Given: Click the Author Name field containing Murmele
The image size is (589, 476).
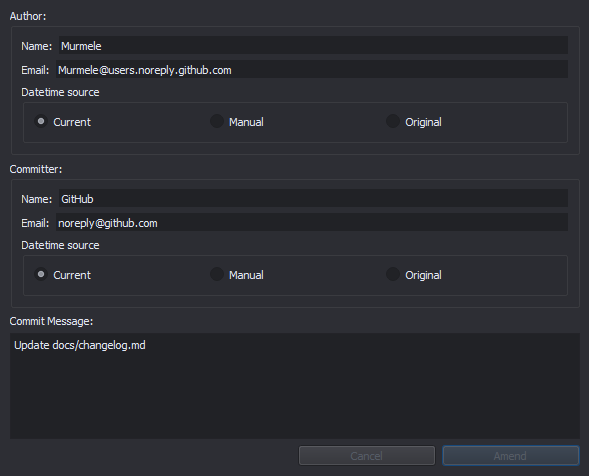Looking at the screenshot, I should pos(313,45).
